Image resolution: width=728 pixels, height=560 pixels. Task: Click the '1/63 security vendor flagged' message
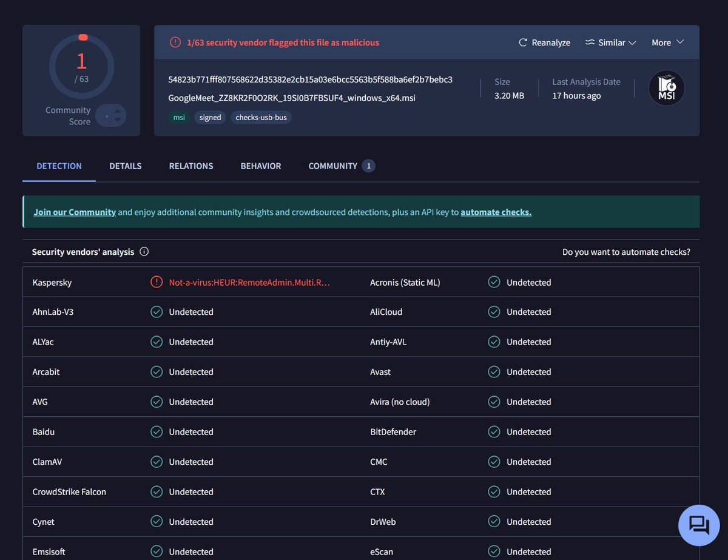coord(283,42)
